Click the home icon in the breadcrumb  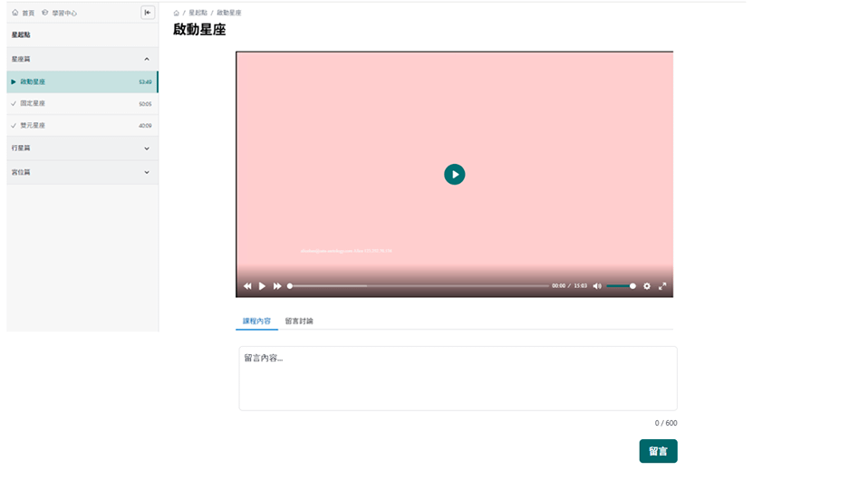pyautogui.click(x=177, y=14)
